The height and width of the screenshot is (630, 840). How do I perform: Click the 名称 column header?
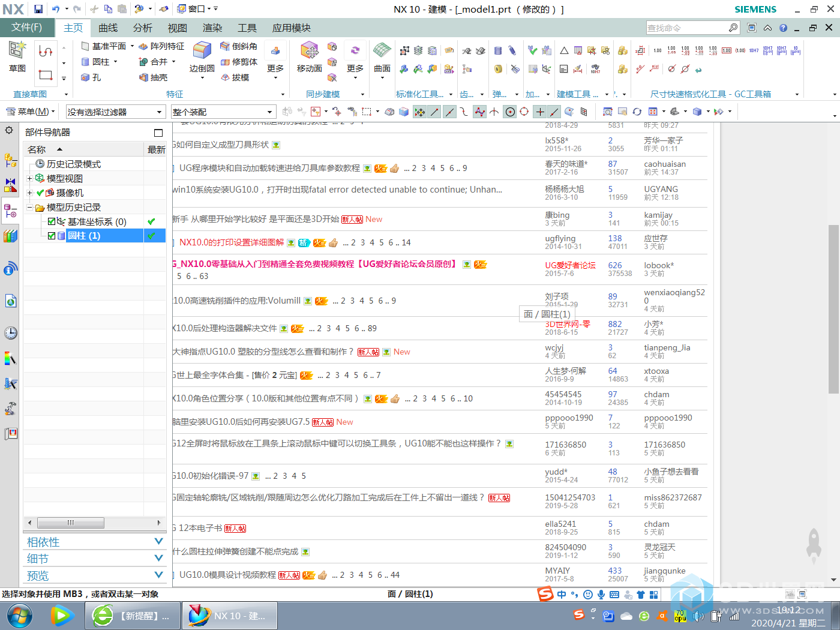pos(83,149)
